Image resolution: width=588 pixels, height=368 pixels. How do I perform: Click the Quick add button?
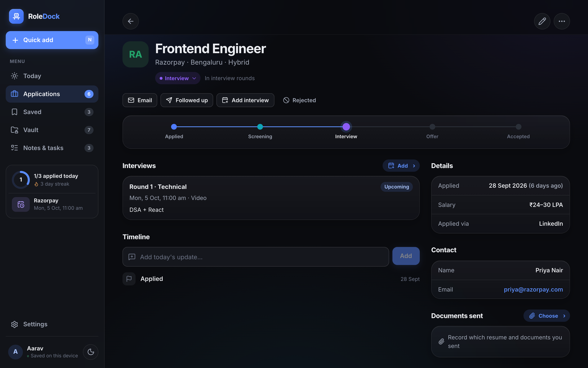52,40
